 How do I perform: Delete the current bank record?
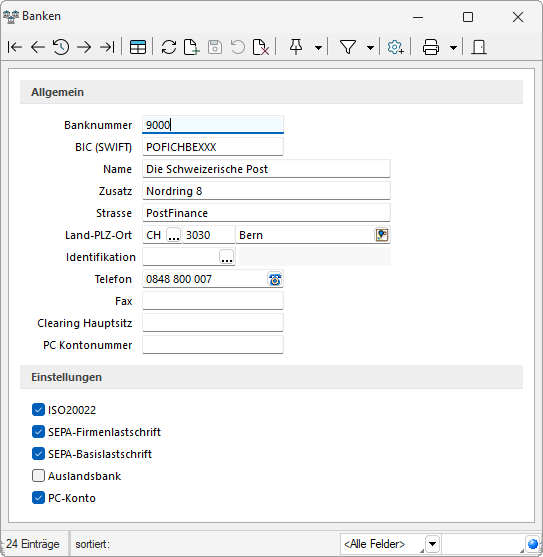(261, 47)
